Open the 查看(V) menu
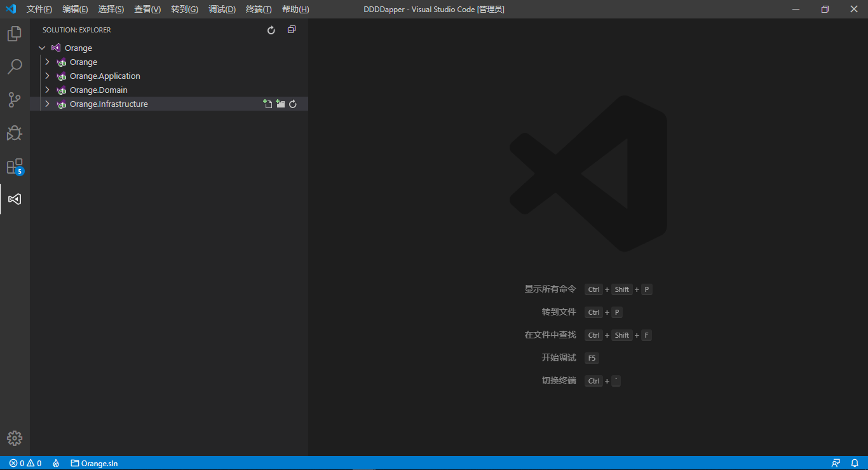Image resolution: width=868 pixels, height=470 pixels. point(147,10)
